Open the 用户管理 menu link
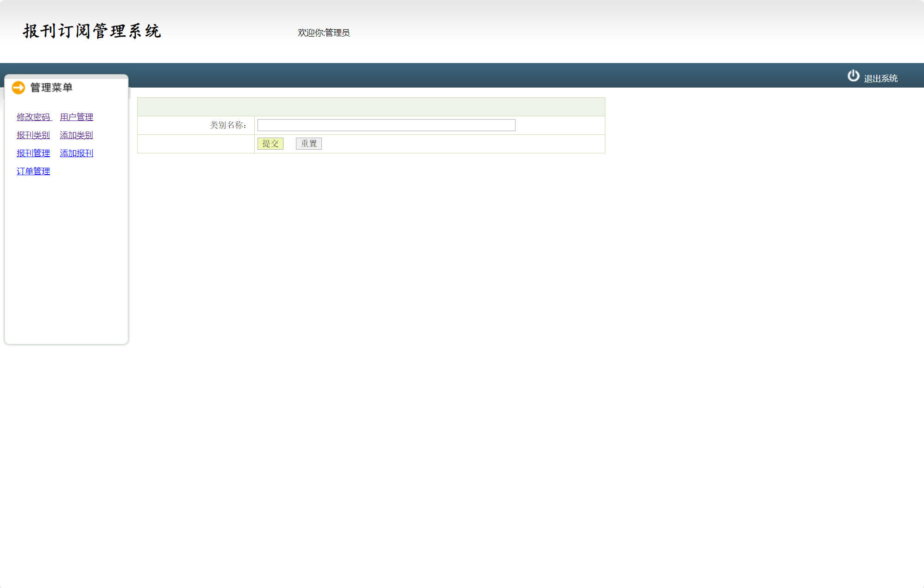The height and width of the screenshot is (588, 924). pyautogui.click(x=76, y=117)
